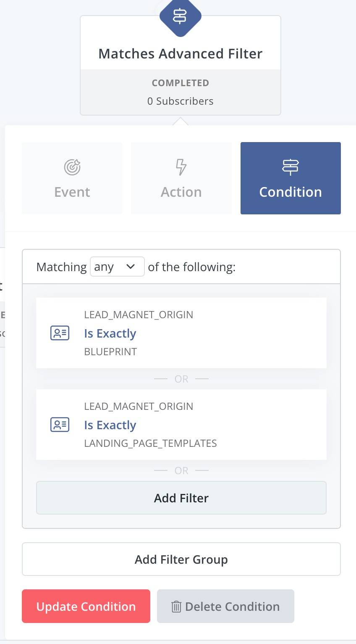
Task: Open 'Is Exactly' link for the LANDING_PAGE_TEMPLATES filter
Action: 110,425
